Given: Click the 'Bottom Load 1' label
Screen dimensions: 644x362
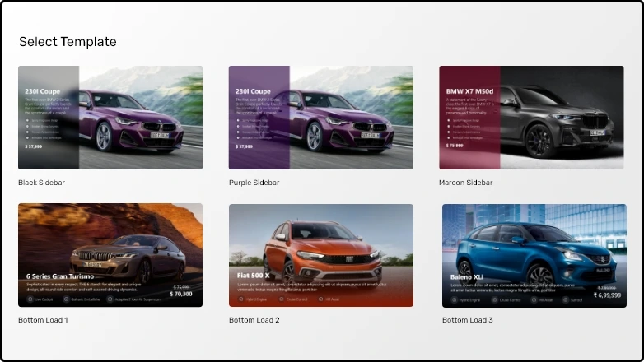Looking at the screenshot, I should (43, 320).
